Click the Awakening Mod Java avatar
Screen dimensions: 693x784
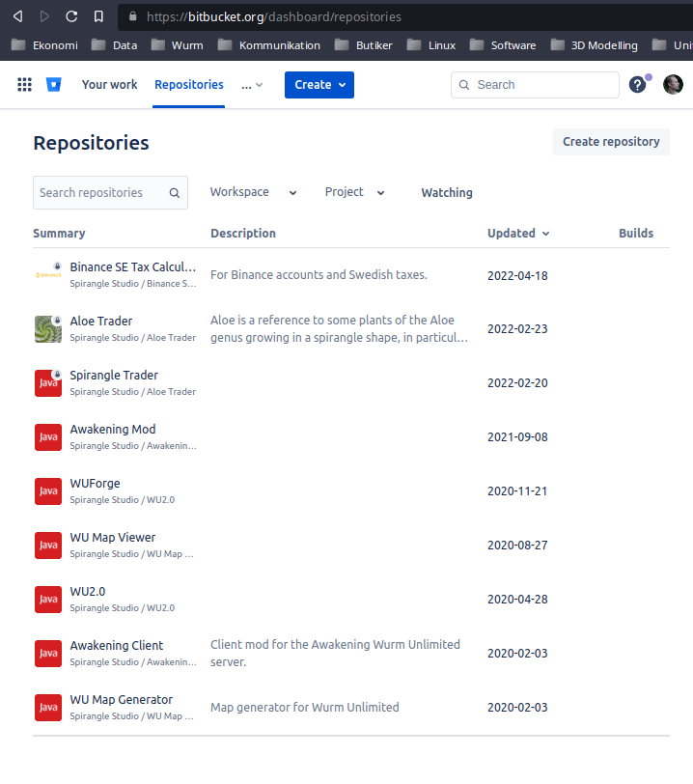coord(48,437)
